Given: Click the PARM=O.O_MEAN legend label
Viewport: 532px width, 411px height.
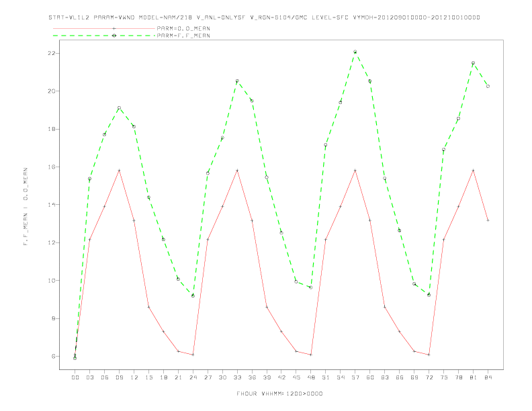Looking at the screenshot, I should (x=183, y=28).
